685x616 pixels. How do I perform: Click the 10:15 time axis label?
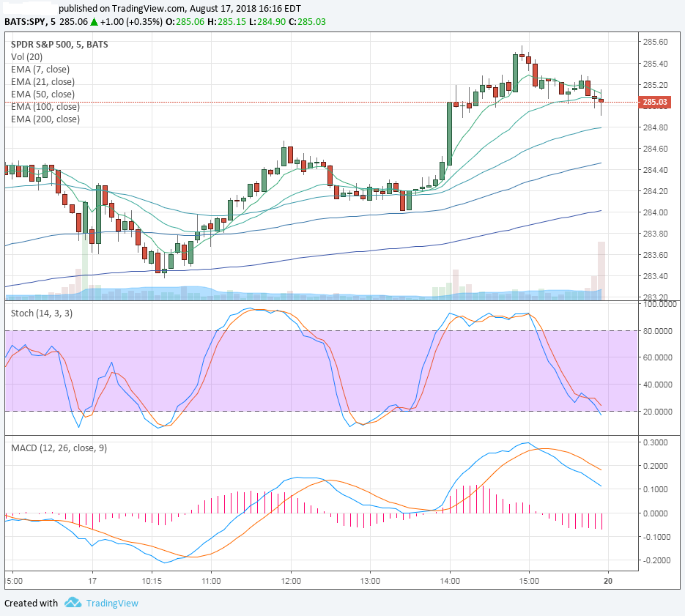152,581
